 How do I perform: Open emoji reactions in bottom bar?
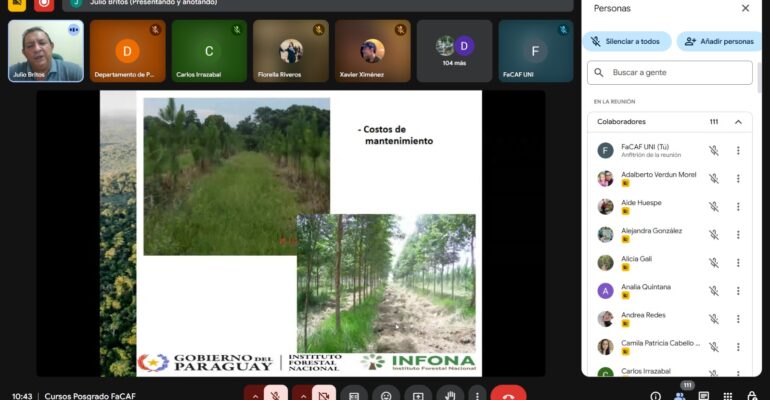click(x=386, y=395)
